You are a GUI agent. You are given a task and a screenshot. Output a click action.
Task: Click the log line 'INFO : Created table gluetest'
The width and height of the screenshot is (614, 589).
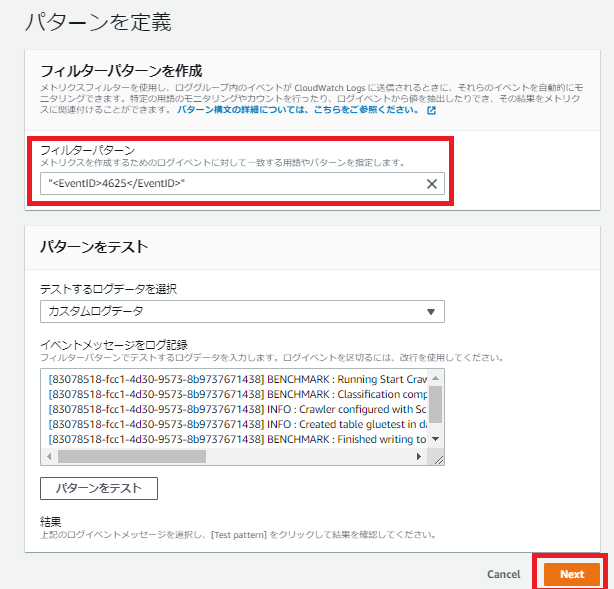(237, 425)
